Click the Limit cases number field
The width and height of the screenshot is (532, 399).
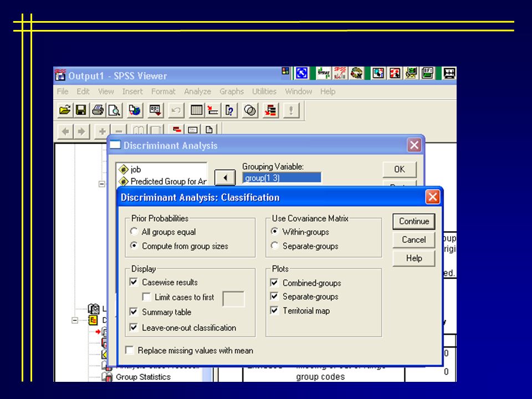(233, 299)
